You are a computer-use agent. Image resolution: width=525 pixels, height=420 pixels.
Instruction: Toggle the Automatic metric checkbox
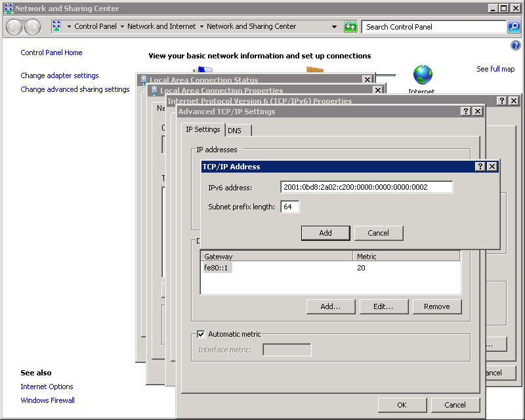[x=201, y=334]
